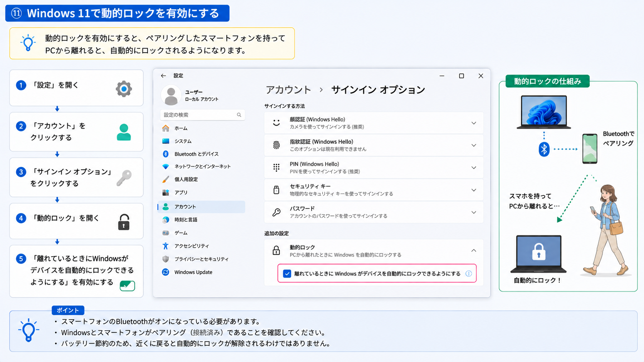The image size is (644, 362).
Task: Click the 指紋認証 fingerprint icon
Action: pyautogui.click(x=277, y=145)
